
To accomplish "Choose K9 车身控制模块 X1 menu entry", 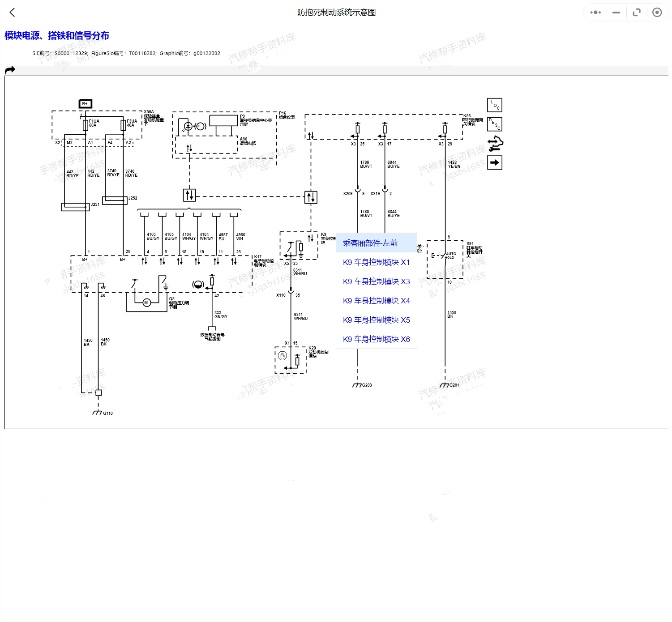I will coord(376,262).
